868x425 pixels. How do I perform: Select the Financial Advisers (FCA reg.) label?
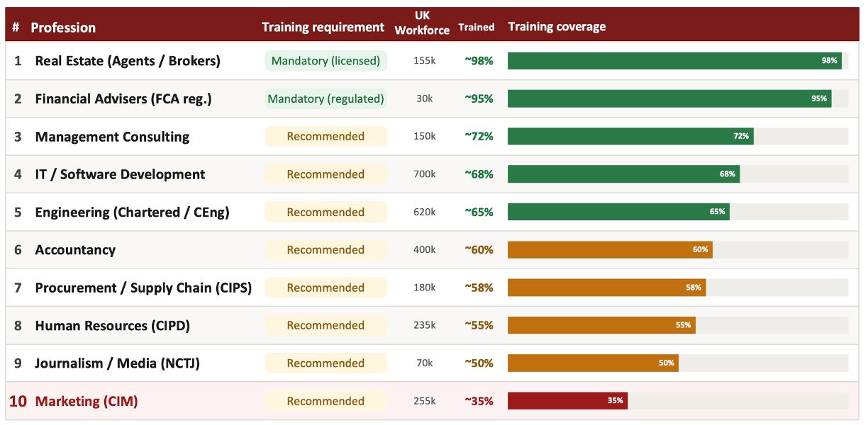(x=123, y=98)
